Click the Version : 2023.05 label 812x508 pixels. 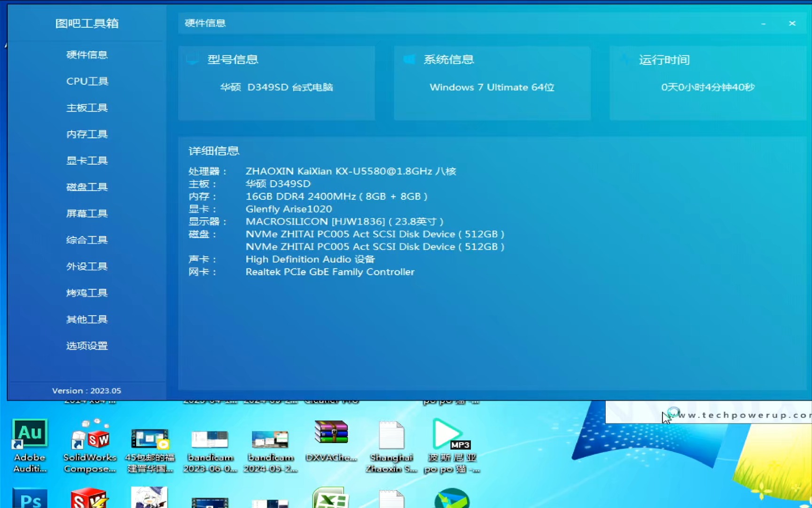[x=86, y=391]
